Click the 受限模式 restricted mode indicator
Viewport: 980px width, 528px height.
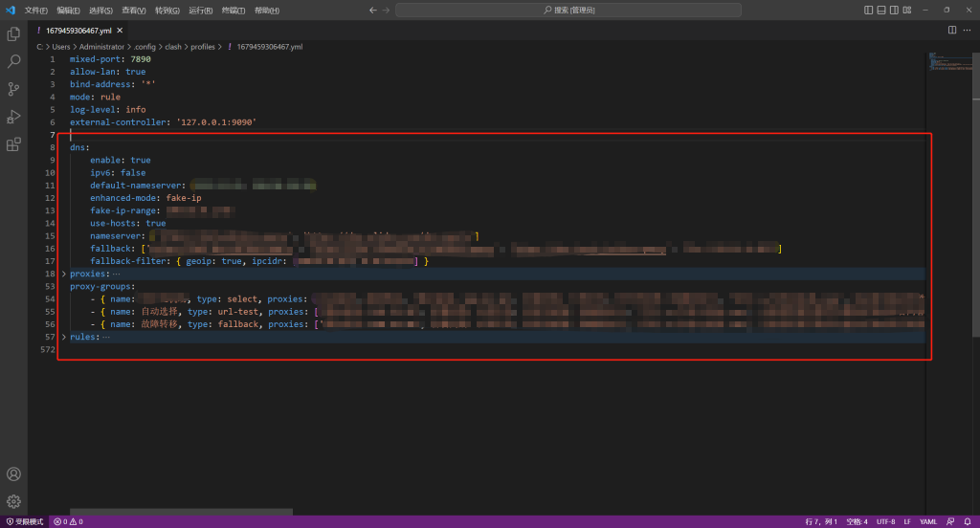click(x=25, y=521)
